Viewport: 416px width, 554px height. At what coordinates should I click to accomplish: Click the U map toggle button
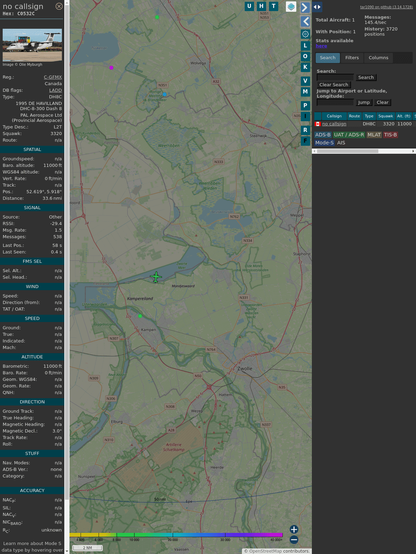pyautogui.click(x=249, y=6)
